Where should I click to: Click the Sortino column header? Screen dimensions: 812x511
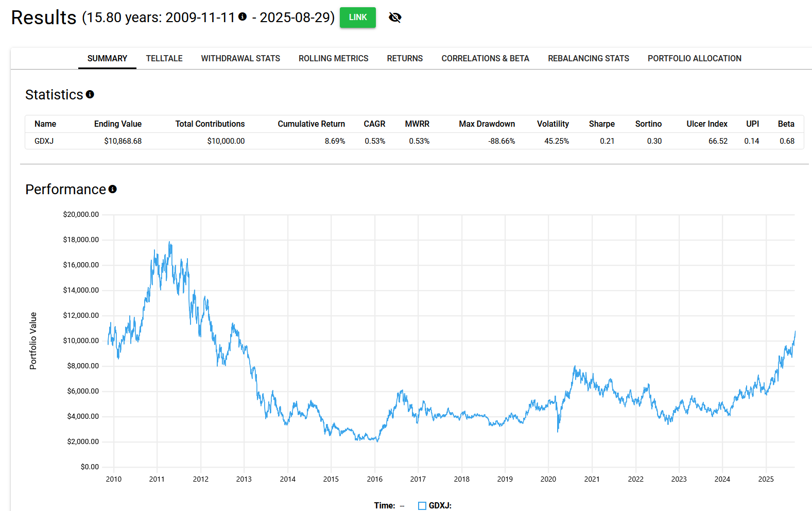pyautogui.click(x=648, y=124)
